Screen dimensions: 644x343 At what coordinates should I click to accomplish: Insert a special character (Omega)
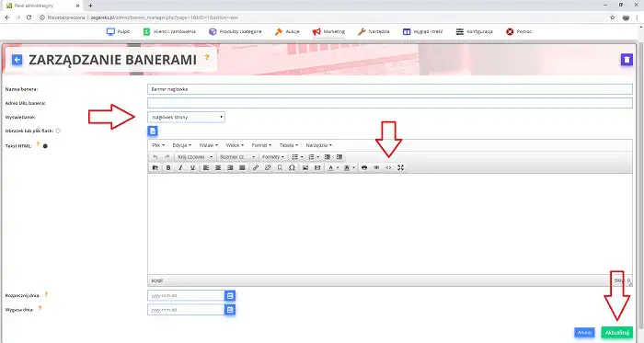[x=292, y=167]
